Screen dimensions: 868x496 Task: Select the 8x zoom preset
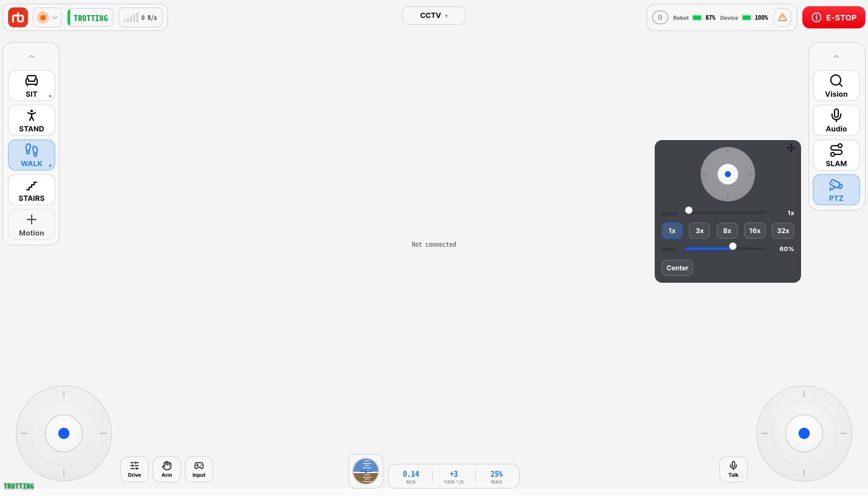tap(727, 231)
